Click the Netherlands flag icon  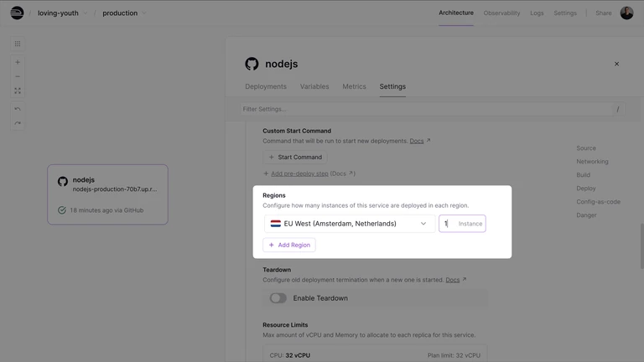[x=276, y=224]
